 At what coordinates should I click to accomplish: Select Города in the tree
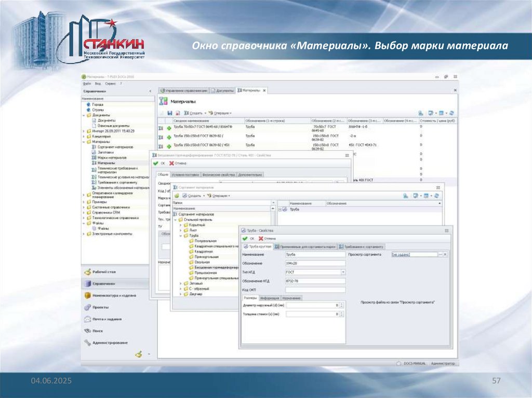(97, 104)
